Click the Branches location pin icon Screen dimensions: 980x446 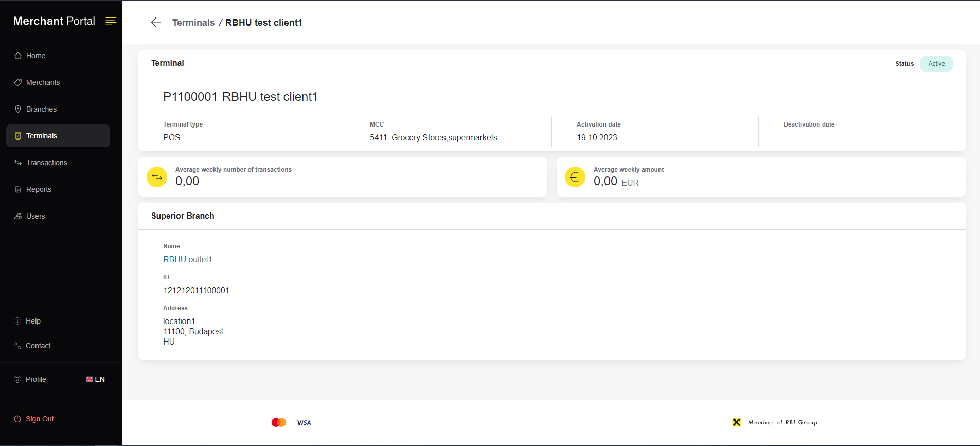click(18, 109)
